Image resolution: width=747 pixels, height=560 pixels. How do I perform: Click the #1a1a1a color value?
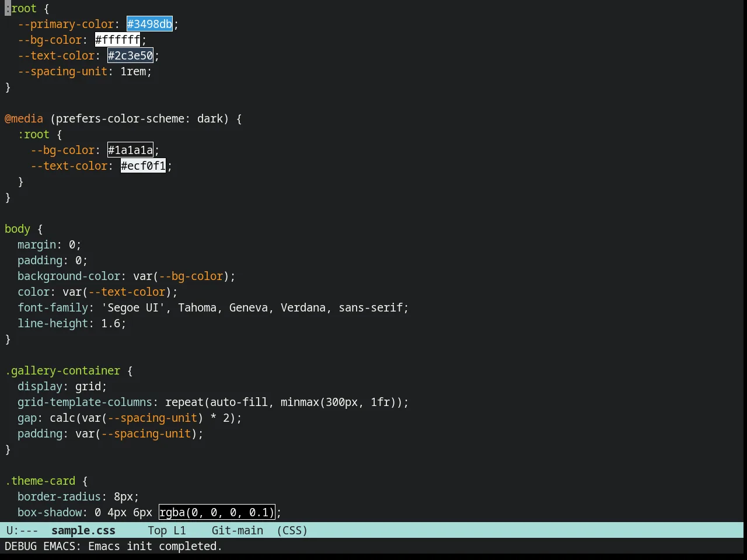point(130,150)
